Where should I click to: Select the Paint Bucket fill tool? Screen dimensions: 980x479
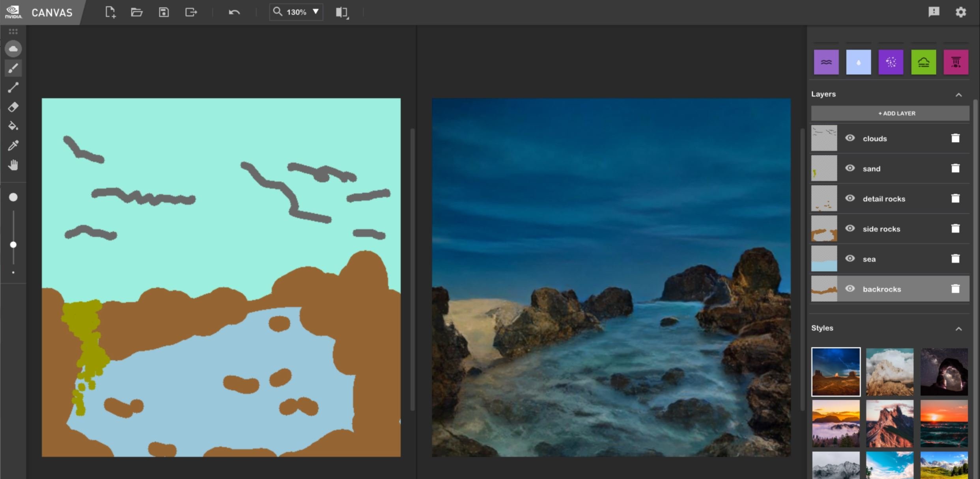(13, 126)
